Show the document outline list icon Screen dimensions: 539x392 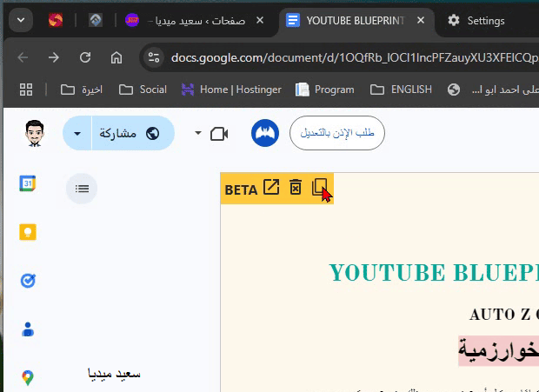point(82,188)
